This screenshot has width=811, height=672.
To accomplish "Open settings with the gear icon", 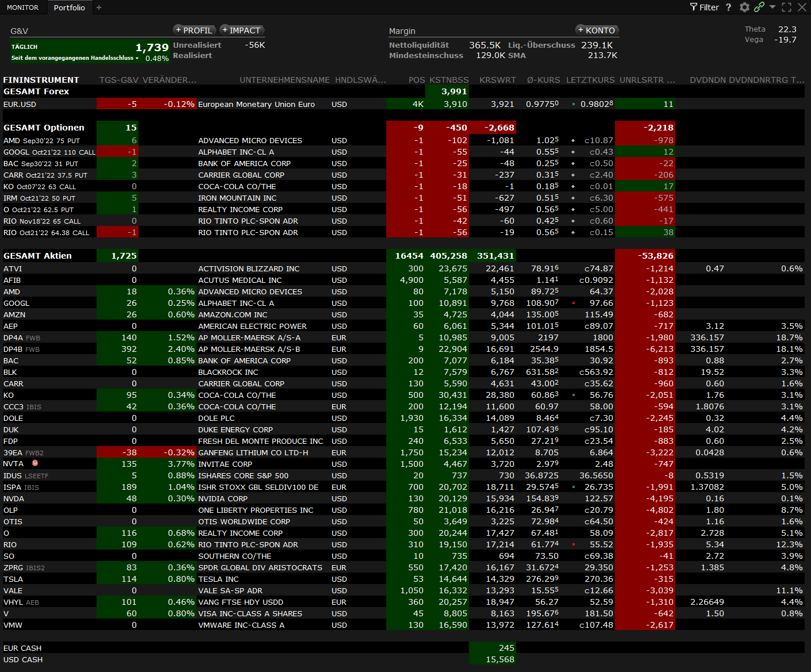I will 744,7.
